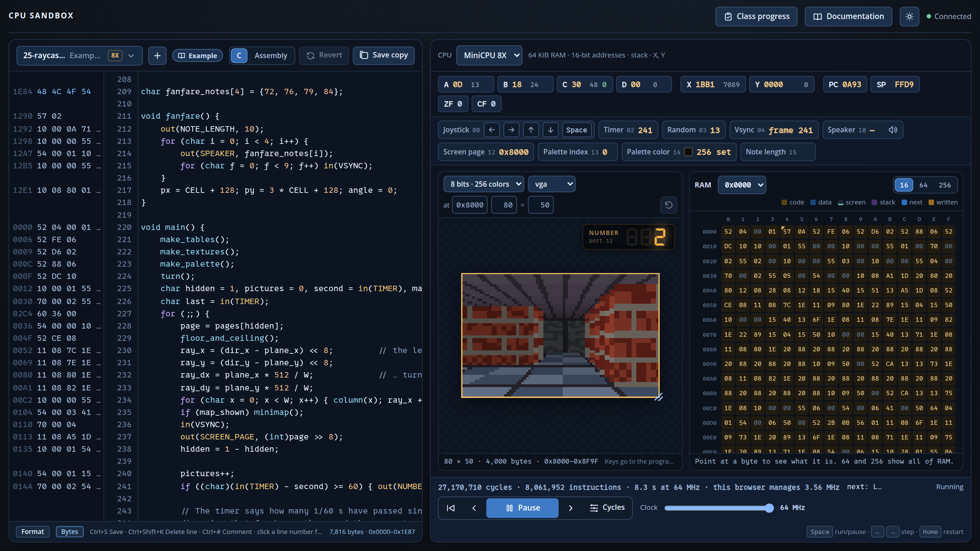Viewport: 980px width, 551px height.
Task: Click the screen height field 50
Action: (x=541, y=205)
